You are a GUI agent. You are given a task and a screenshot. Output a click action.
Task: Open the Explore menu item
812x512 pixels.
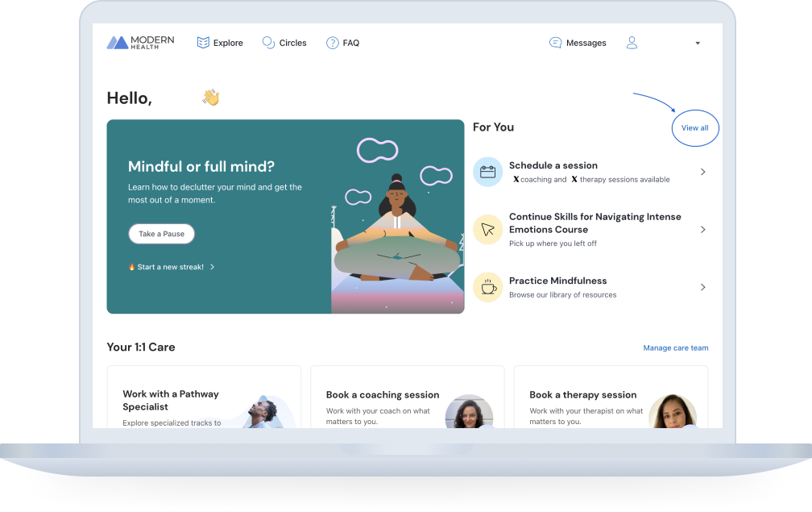click(x=228, y=43)
